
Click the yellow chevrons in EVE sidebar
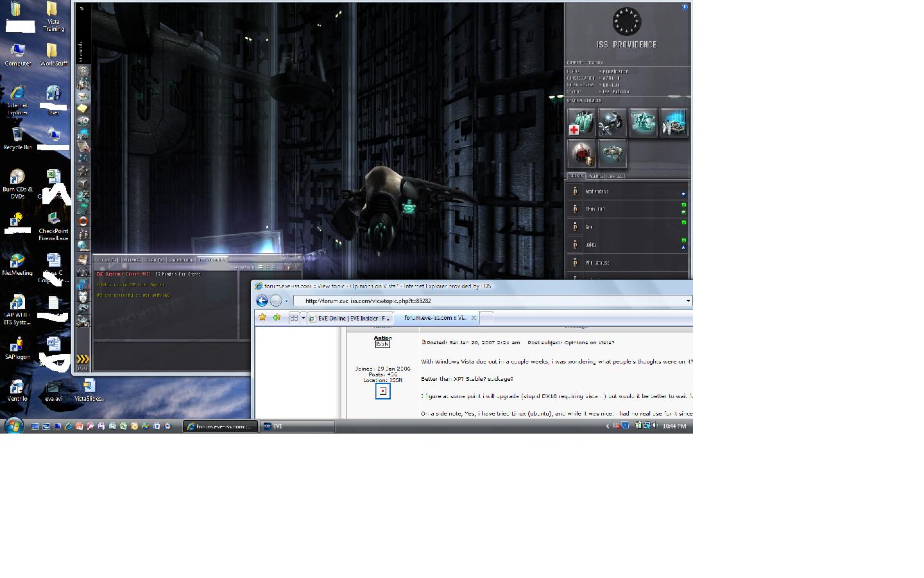point(83,359)
